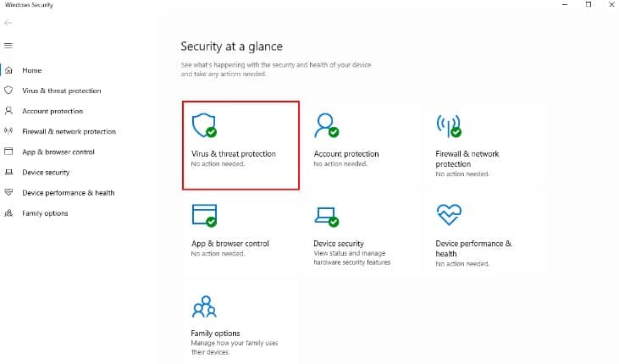Click 'No action needed.' under Virus & threat protection tile
This screenshot has height=364, width=619.
pos(218,164)
